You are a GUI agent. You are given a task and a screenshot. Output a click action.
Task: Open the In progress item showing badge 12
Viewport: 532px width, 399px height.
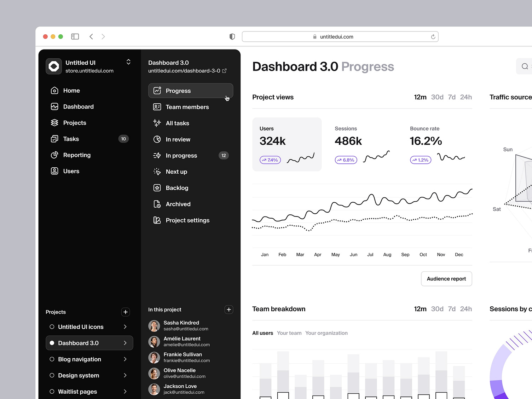coord(181,156)
